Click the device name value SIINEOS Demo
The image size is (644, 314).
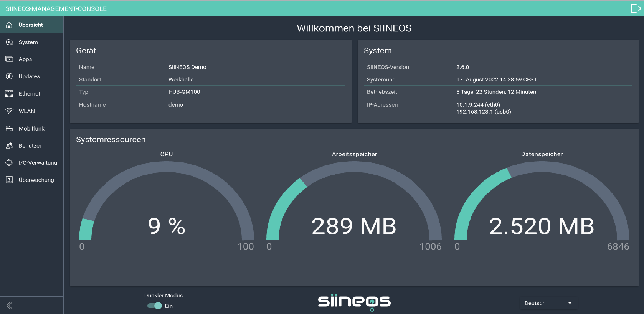[x=187, y=67]
